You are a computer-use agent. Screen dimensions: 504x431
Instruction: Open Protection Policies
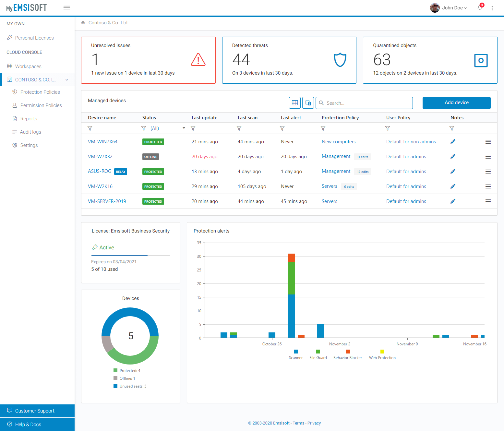tap(40, 92)
